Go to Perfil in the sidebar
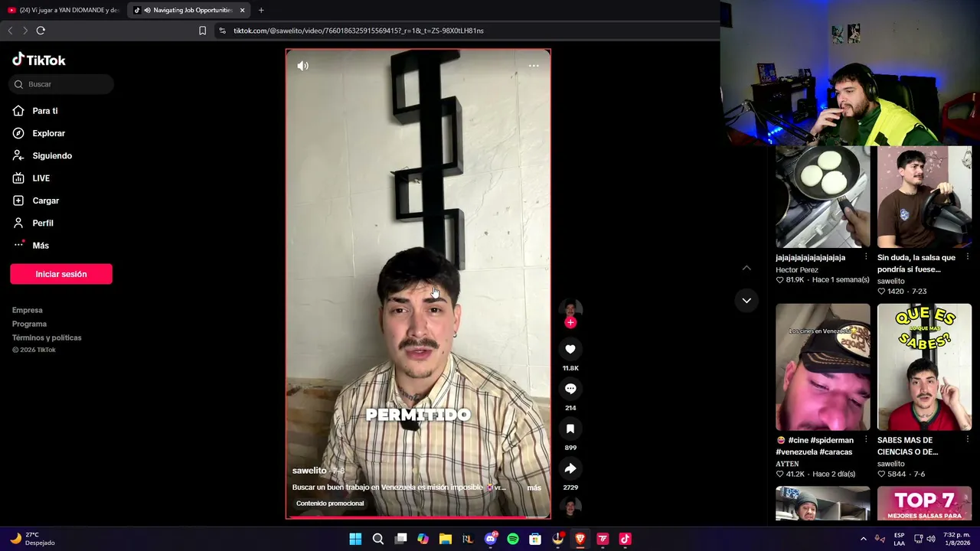The height and width of the screenshot is (551, 980). click(x=33, y=223)
